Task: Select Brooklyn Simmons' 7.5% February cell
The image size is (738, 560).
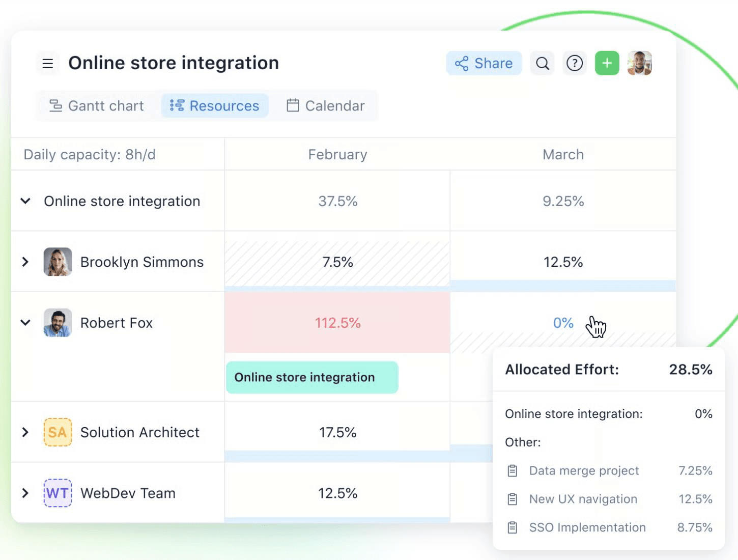Action: pos(337,262)
